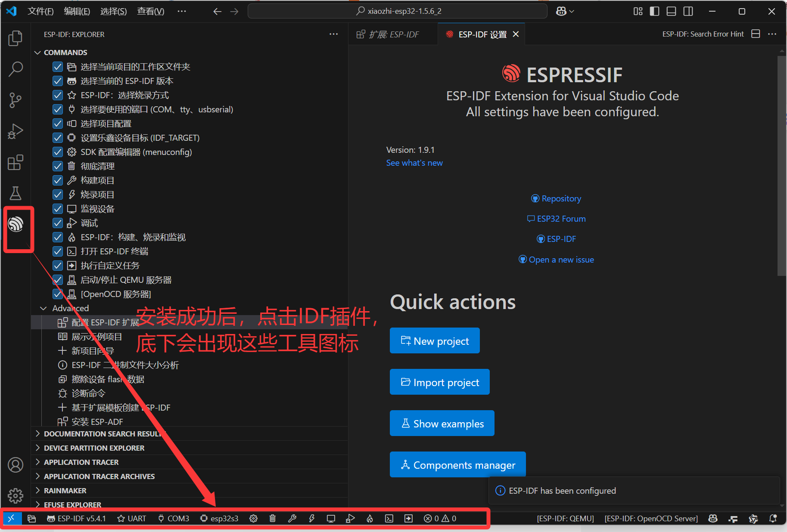Uncheck the 选择当前项目的工作区文件夹 command

[x=58, y=67]
